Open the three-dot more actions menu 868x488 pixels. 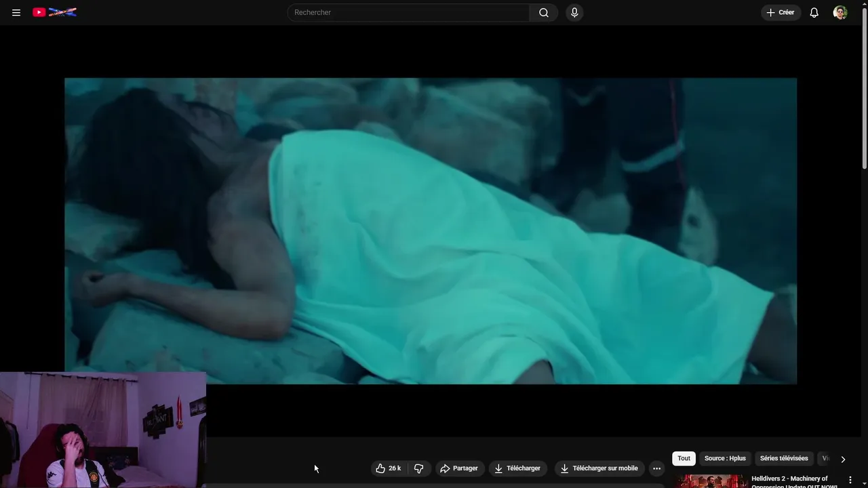(x=656, y=468)
